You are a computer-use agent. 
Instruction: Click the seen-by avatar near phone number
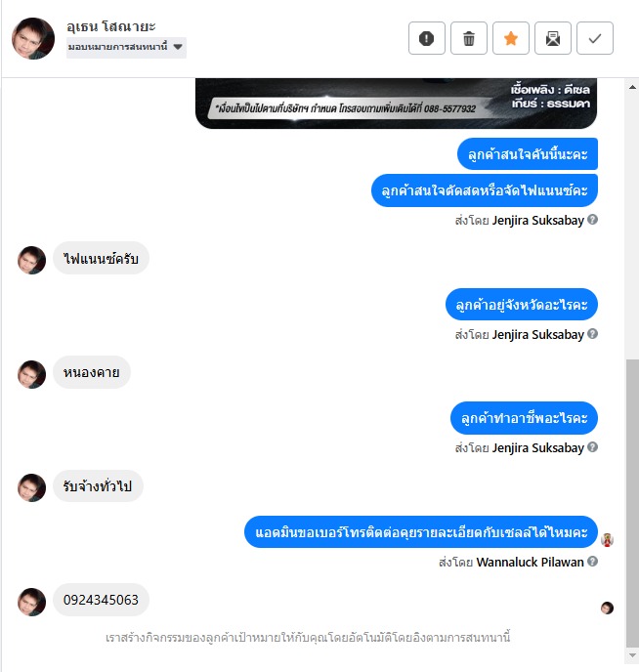point(607,608)
